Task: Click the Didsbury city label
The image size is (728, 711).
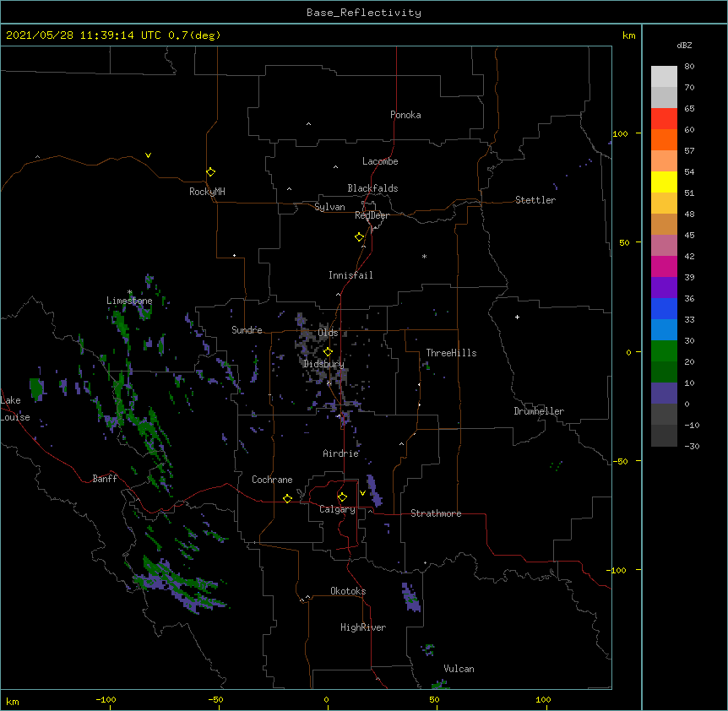Action: tap(323, 364)
